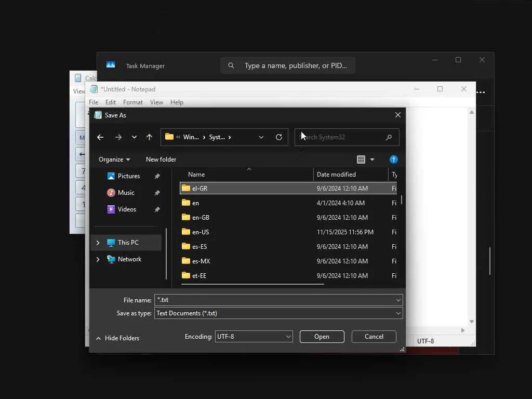The image size is (532, 399).
Task: Select the es-MX folder
Action: [288, 261]
